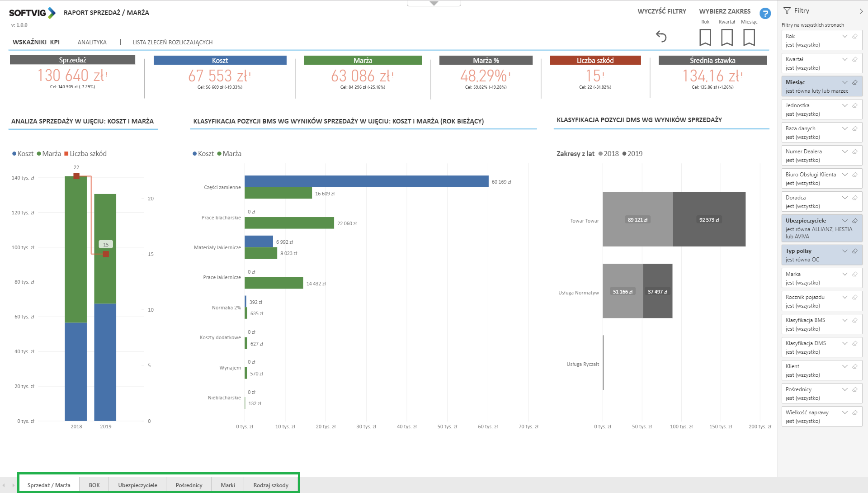Open the blue help question mark
Viewport: 868px width, 493px height.
tap(765, 14)
